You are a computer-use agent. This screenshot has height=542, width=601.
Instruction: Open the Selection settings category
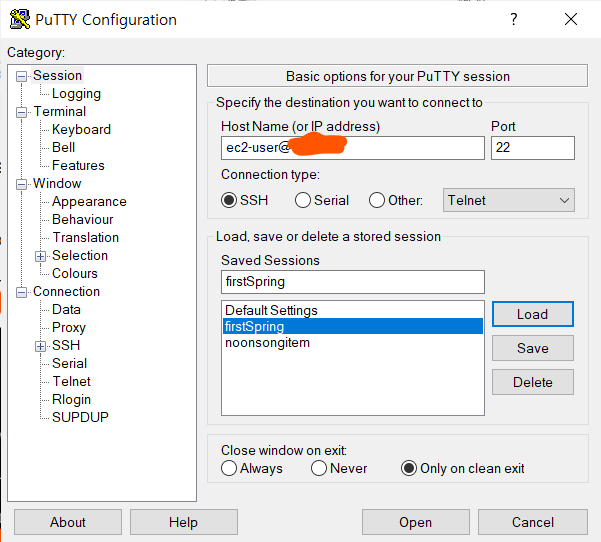tap(80, 256)
